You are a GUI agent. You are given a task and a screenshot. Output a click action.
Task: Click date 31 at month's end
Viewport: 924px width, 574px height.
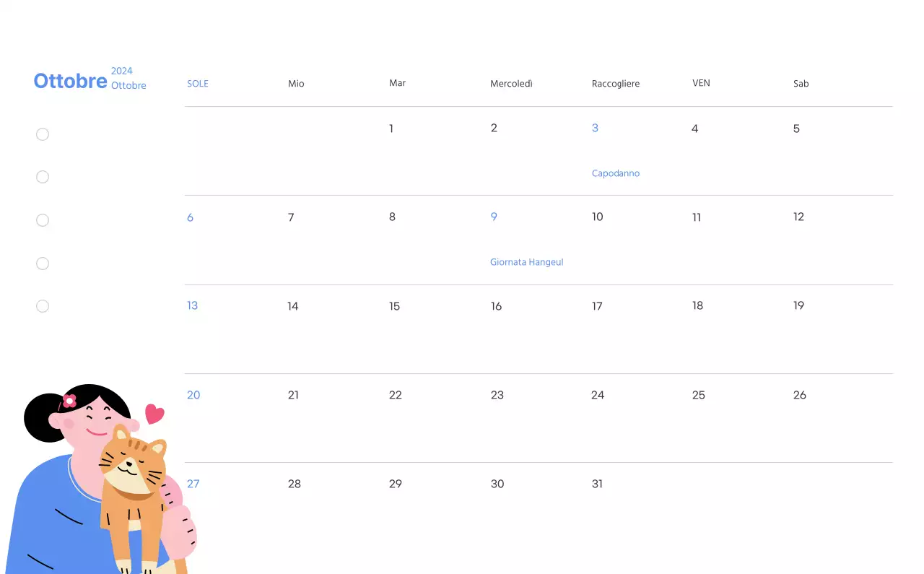(596, 484)
